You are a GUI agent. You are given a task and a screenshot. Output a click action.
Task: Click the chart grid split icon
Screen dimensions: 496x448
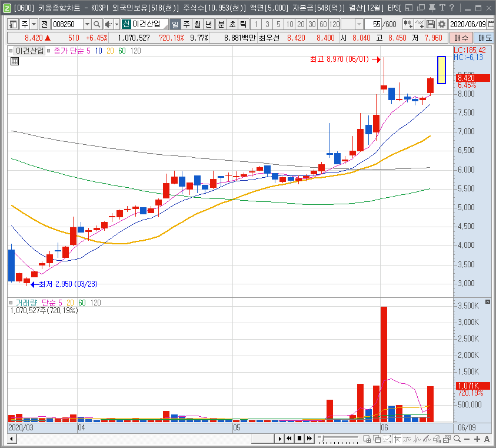[367, 439]
